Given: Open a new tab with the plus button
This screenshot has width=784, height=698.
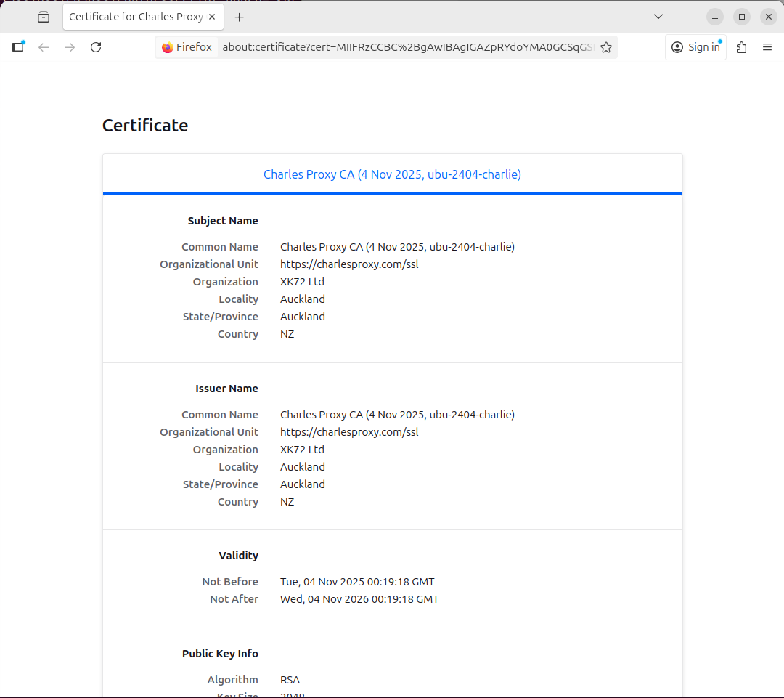Looking at the screenshot, I should tap(240, 17).
